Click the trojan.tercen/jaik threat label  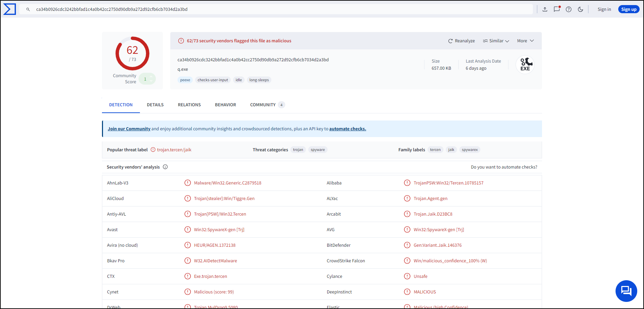[174, 150]
